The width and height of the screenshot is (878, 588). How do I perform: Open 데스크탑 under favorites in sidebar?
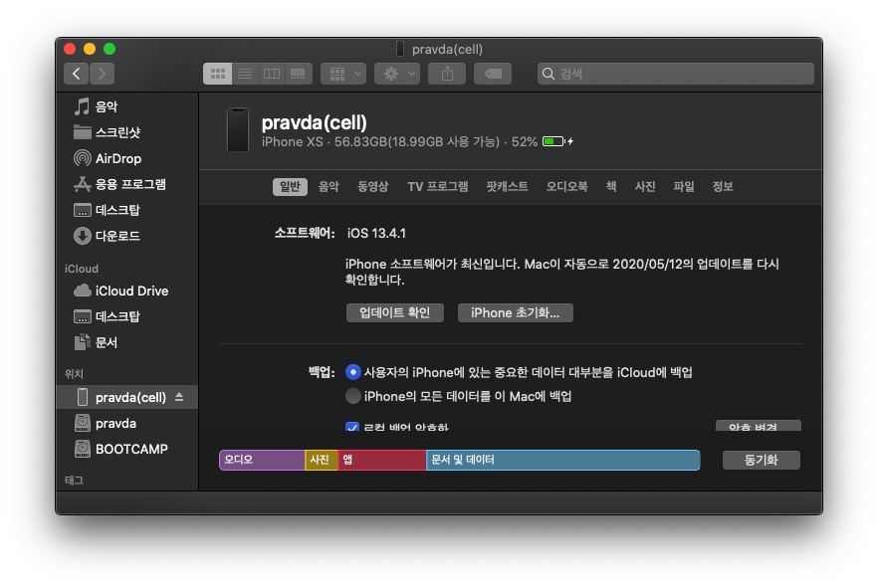(107, 210)
